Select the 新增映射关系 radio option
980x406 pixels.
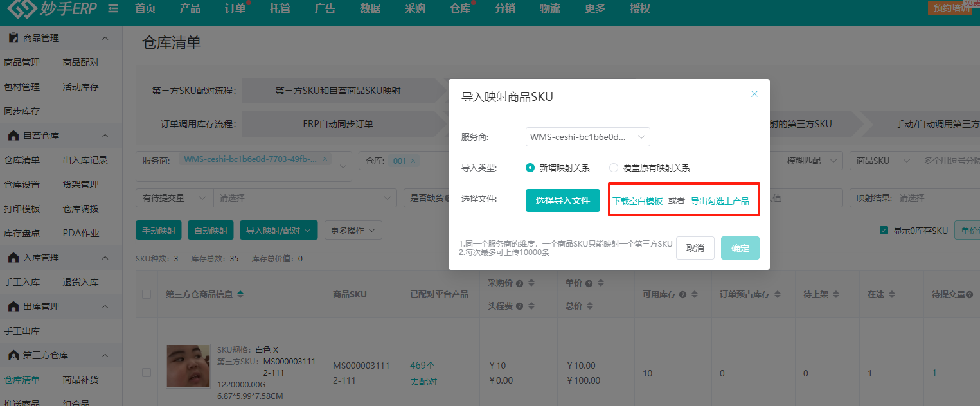(530, 168)
